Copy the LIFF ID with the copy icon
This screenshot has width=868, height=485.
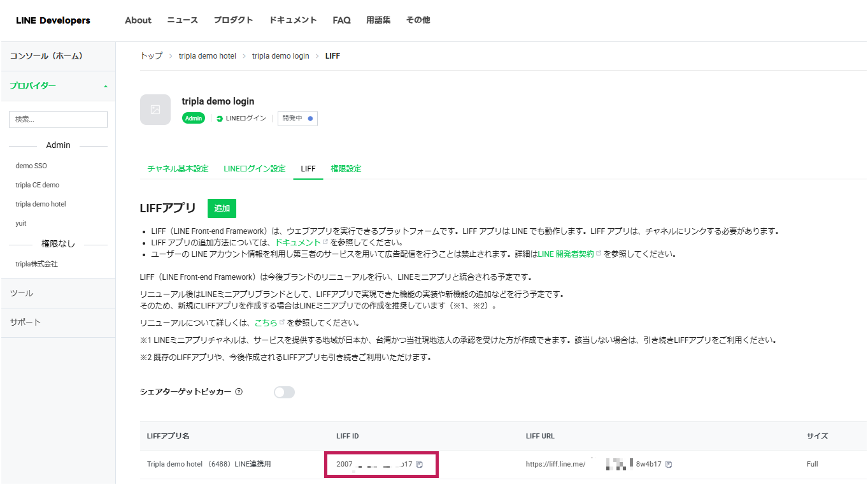click(419, 464)
